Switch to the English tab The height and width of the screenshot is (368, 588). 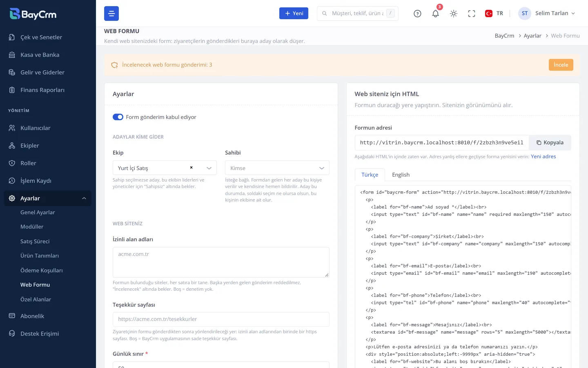pos(401,175)
